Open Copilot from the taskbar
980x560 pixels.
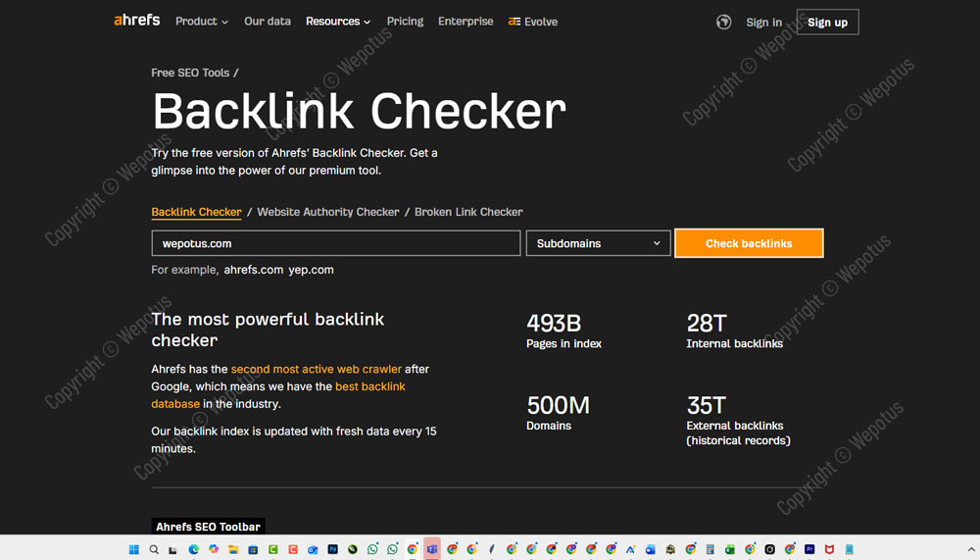click(214, 549)
